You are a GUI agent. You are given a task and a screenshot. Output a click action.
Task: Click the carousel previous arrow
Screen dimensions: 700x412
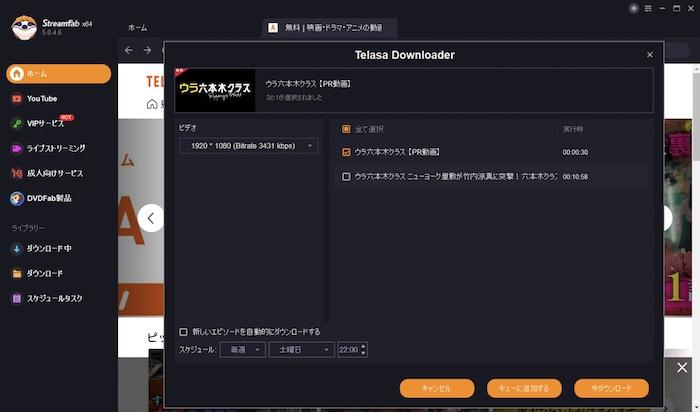[x=151, y=218]
